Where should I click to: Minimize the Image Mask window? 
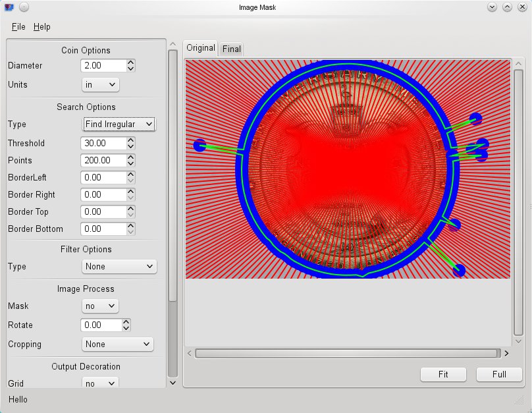(492, 7)
